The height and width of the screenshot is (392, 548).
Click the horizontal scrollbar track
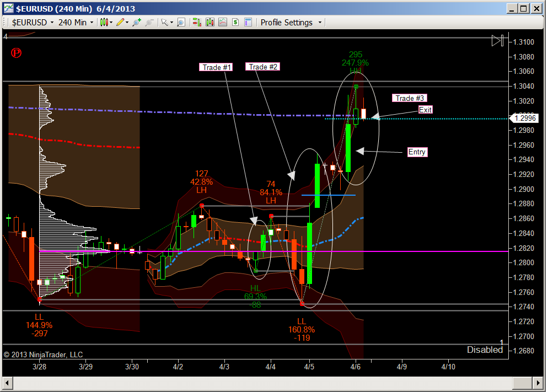coord(262,383)
